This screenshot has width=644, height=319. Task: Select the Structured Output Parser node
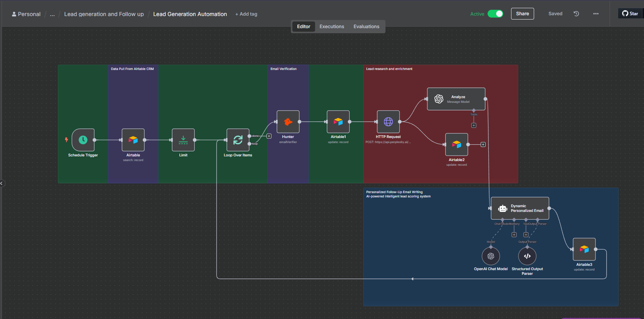click(x=527, y=256)
